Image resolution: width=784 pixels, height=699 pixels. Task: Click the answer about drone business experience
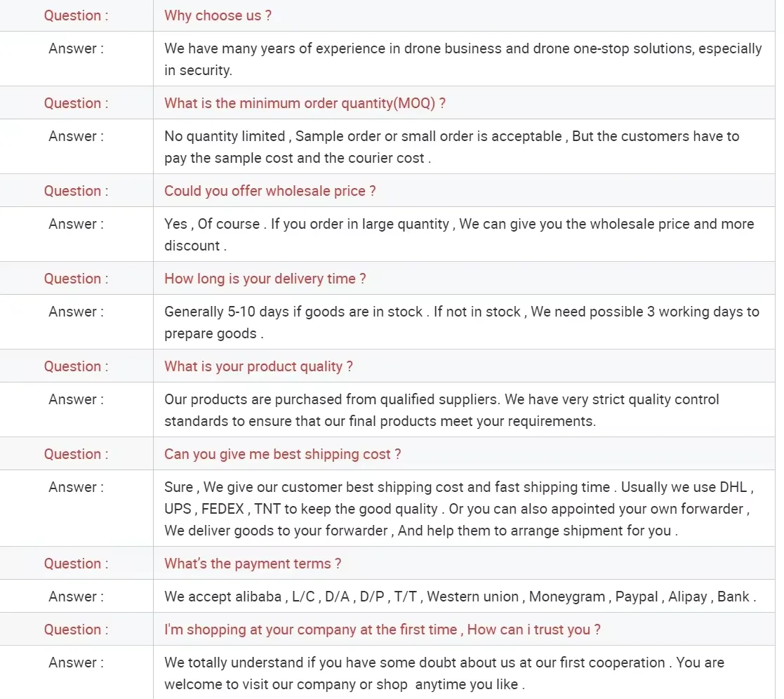463,59
